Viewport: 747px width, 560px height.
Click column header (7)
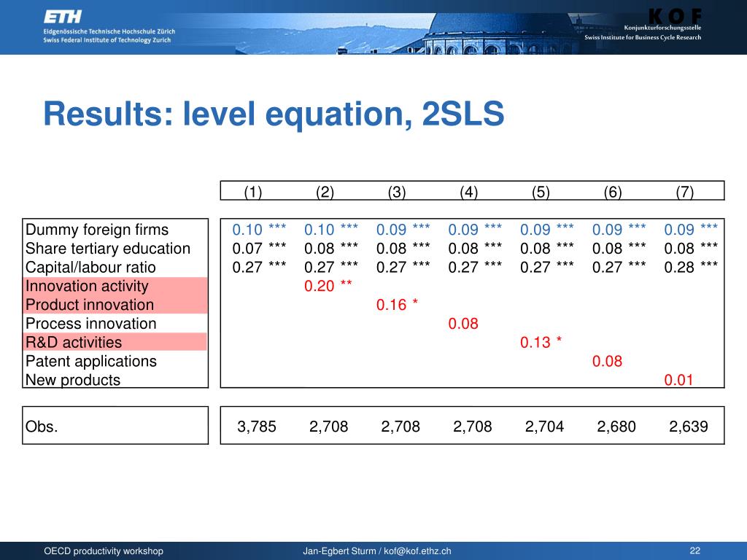point(684,192)
